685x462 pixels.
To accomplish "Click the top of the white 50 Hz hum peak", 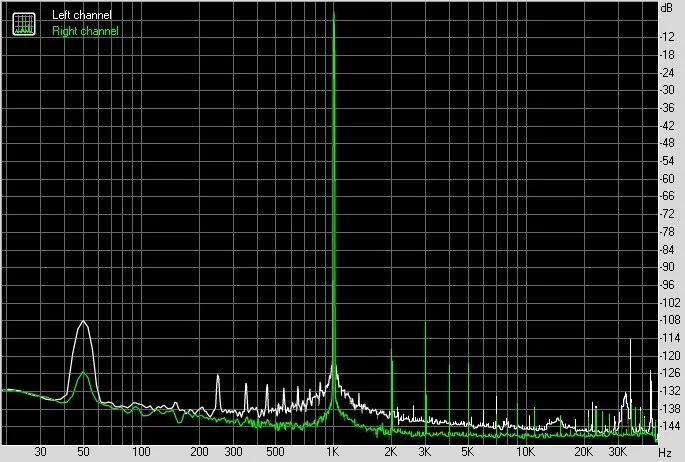I will 83,321.
